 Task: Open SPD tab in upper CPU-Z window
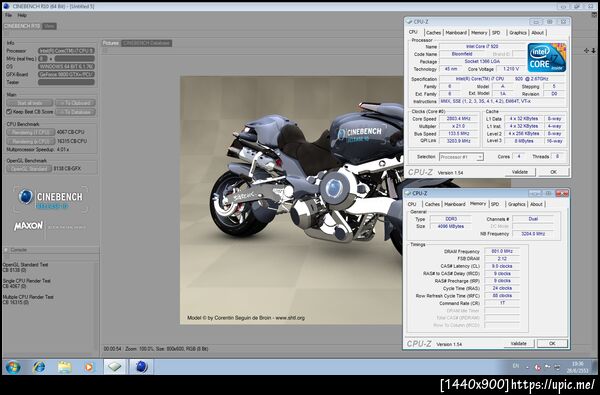pos(496,33)
